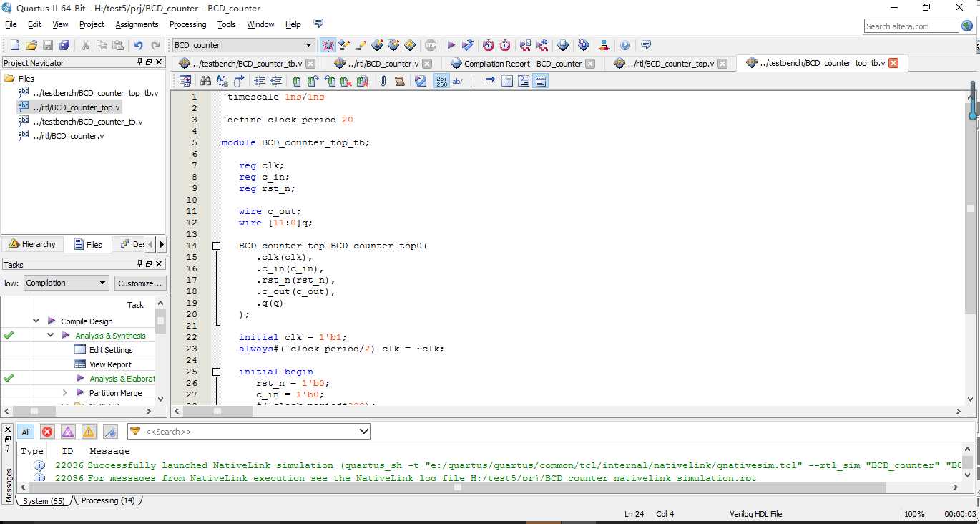The image size is (980, 524).
Task: Switch to Compilation Report - BCD_counter tab
Action: tap(523, 64)
